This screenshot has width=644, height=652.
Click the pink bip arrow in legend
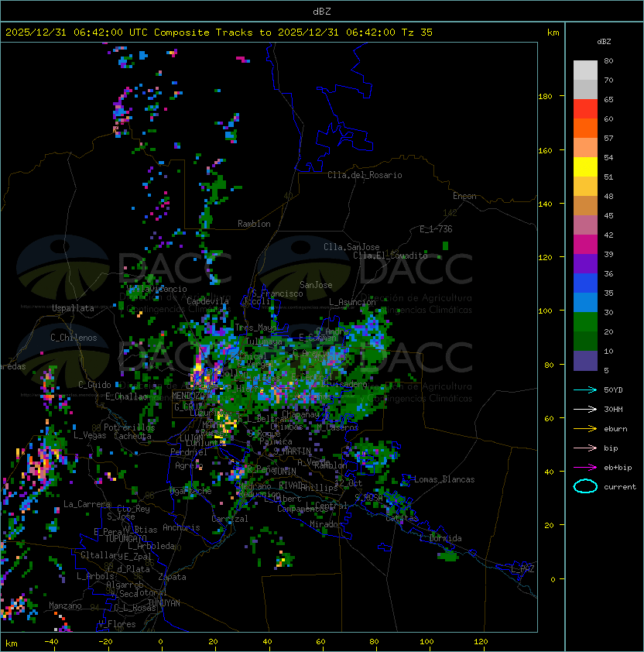[585, 448]
